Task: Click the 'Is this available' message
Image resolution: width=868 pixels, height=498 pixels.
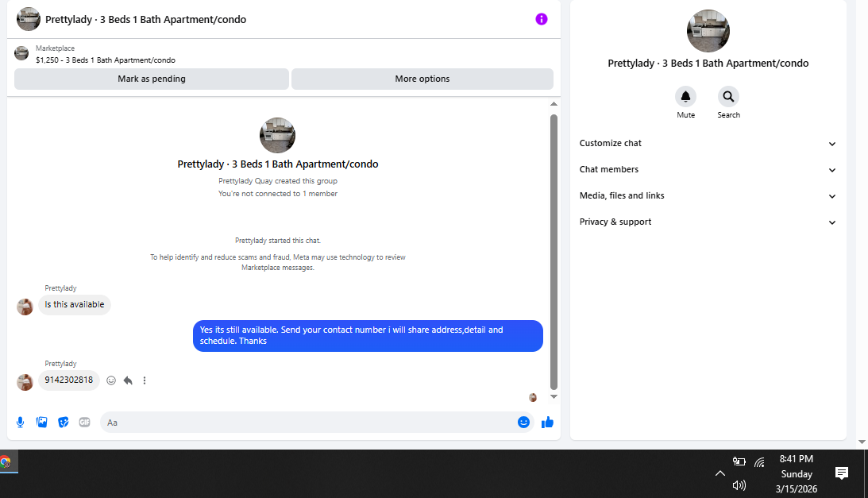Action: [75, 305]
